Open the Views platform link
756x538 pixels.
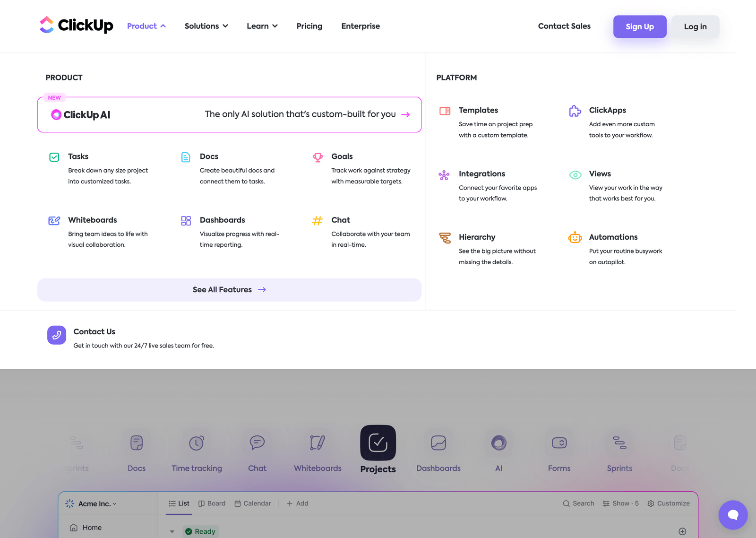pyautogui.click(x=600, y=174)
